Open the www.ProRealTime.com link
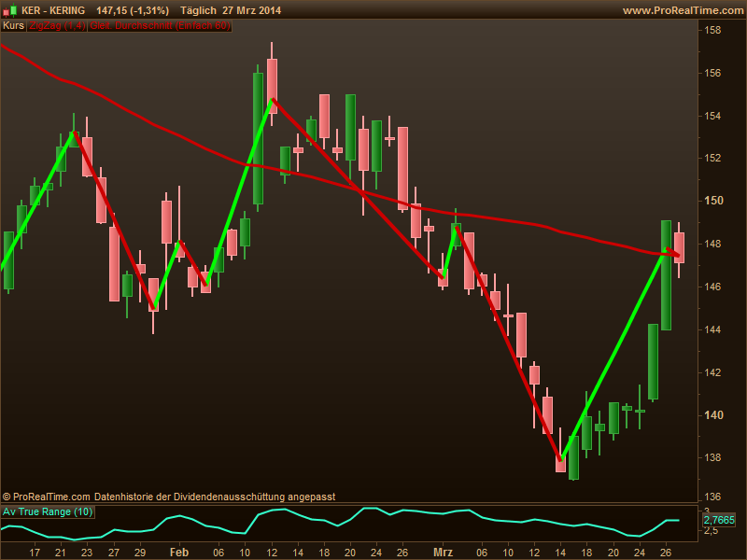747x560 pixels. [684, 10]
